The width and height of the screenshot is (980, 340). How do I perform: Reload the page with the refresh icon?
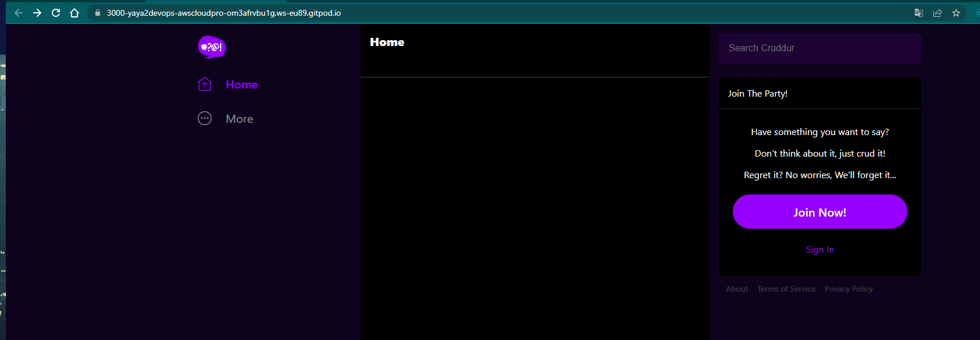coord(56,13)
